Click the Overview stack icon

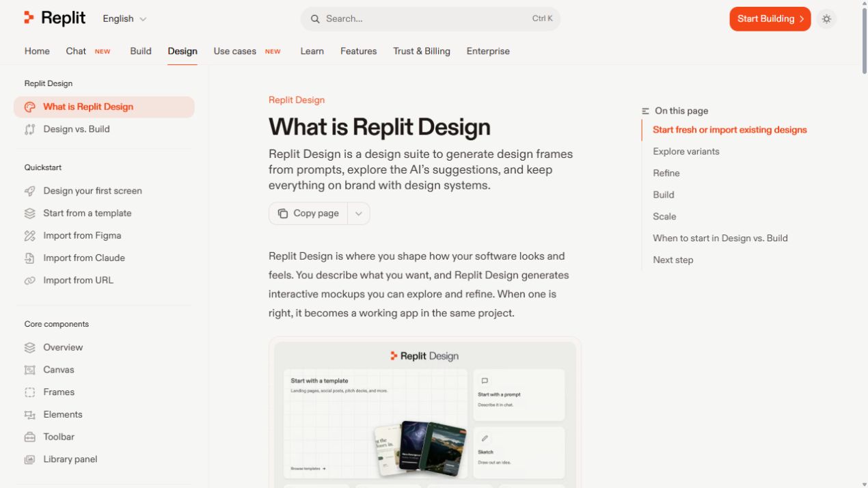click(29, 348)
